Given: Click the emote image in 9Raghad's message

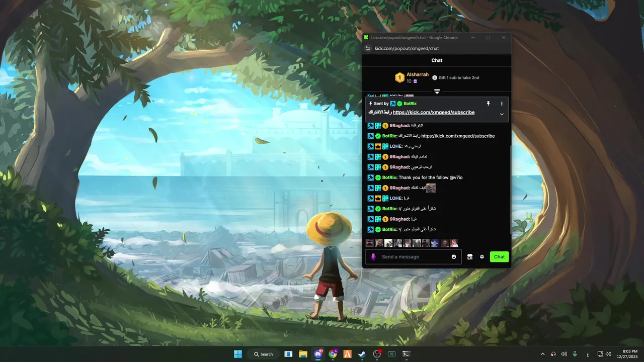Looking at the screenshot, I should coord(431,188).
